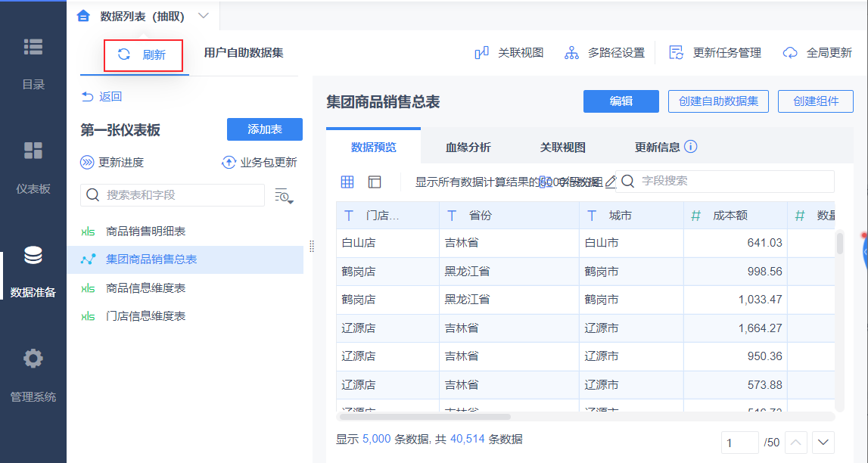Click the 950.36 cost cell

[736, 356]
